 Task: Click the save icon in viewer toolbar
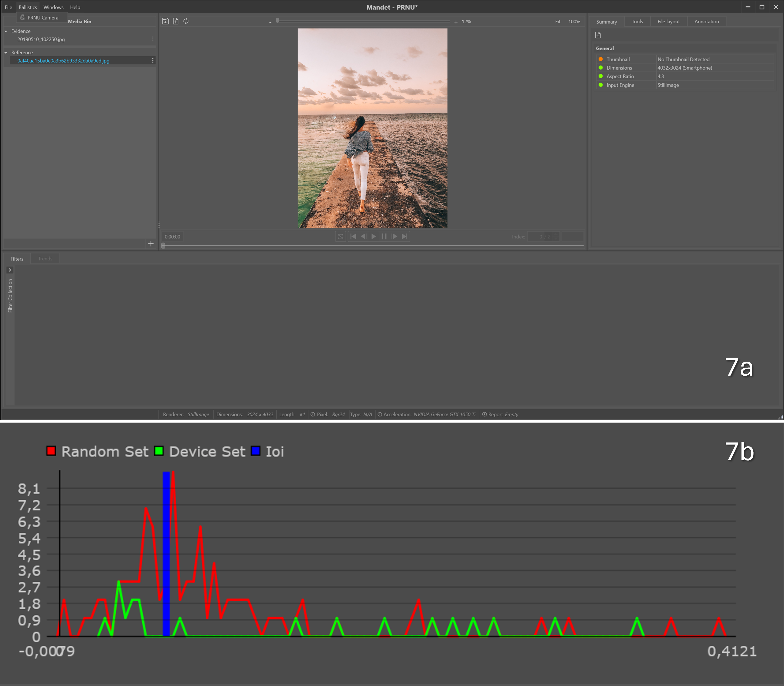[x=165, y=21]
